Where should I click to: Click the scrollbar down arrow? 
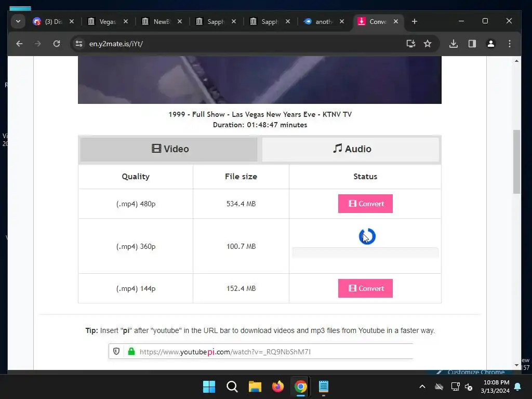516,365
